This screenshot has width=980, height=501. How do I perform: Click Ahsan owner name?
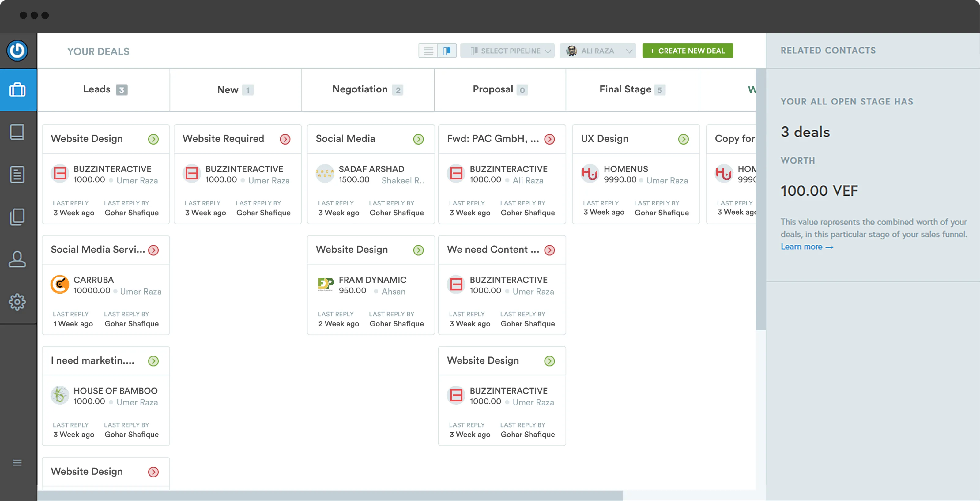tap(393, 292)
